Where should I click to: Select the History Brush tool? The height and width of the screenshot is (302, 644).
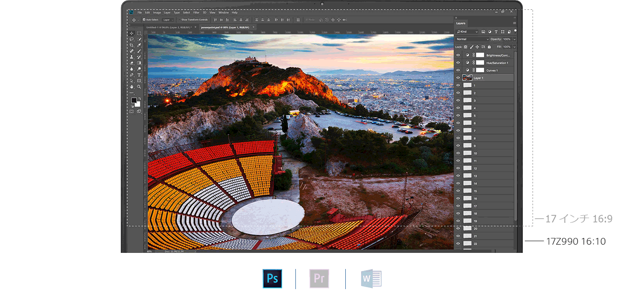(x=139, y=57)
